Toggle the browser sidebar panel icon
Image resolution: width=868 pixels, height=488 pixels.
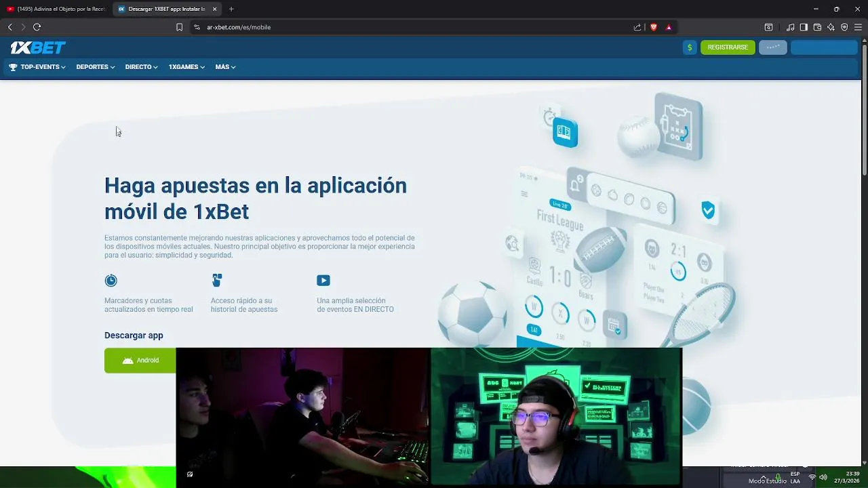[x=804, y=27]
